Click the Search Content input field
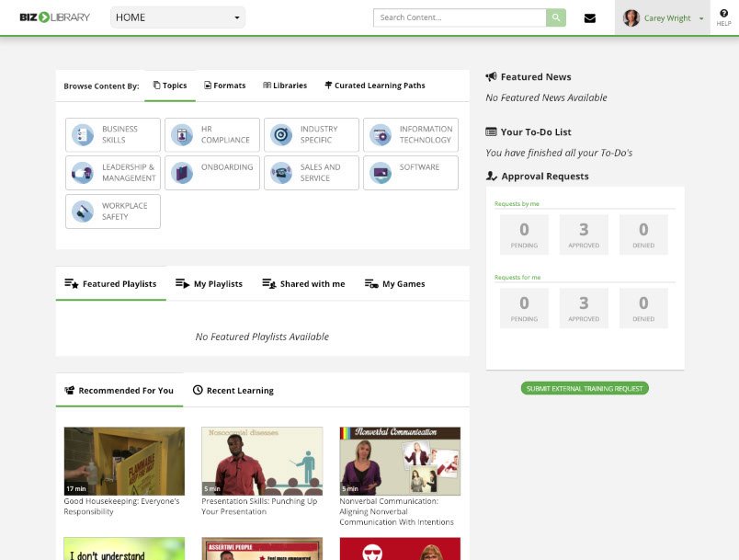Screen dimensions: 739x560 [x=460, y=17]
